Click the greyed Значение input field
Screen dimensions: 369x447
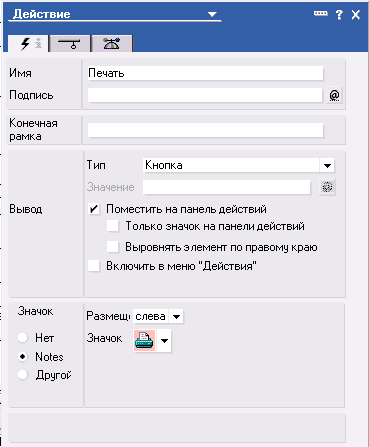[227, 187]
